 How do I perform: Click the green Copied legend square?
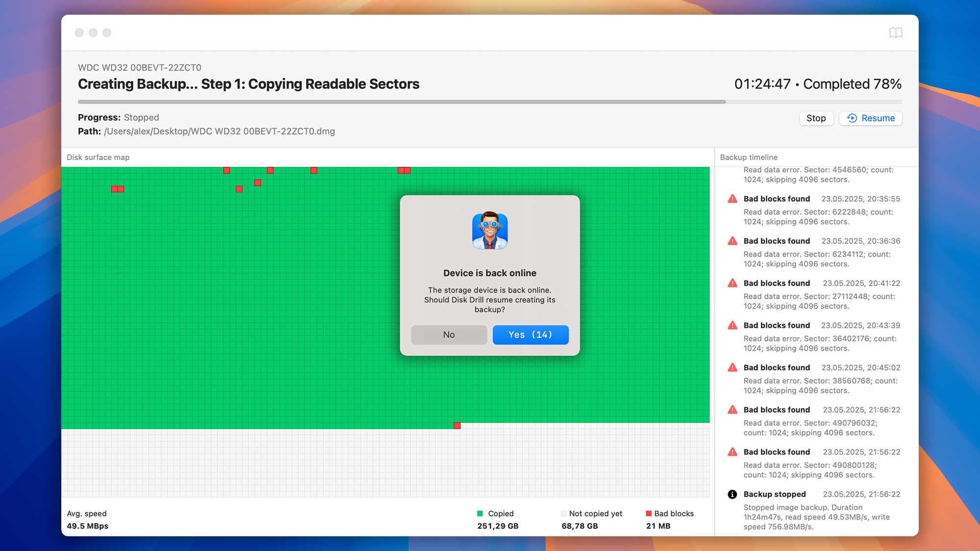480,513
